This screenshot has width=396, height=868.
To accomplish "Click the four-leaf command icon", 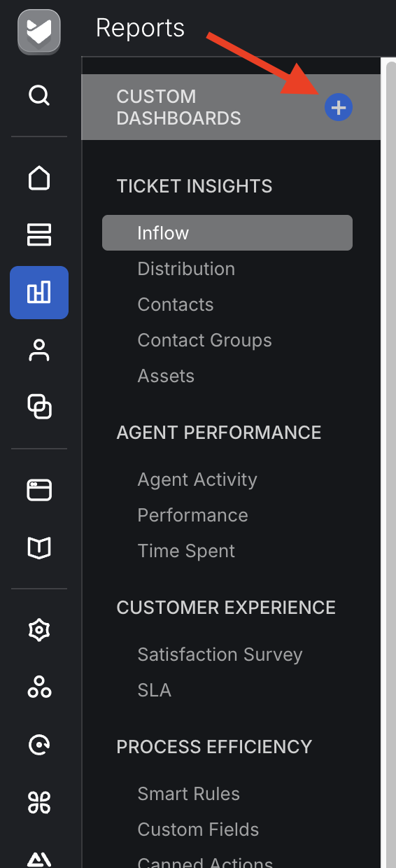I will click(39, 803).
